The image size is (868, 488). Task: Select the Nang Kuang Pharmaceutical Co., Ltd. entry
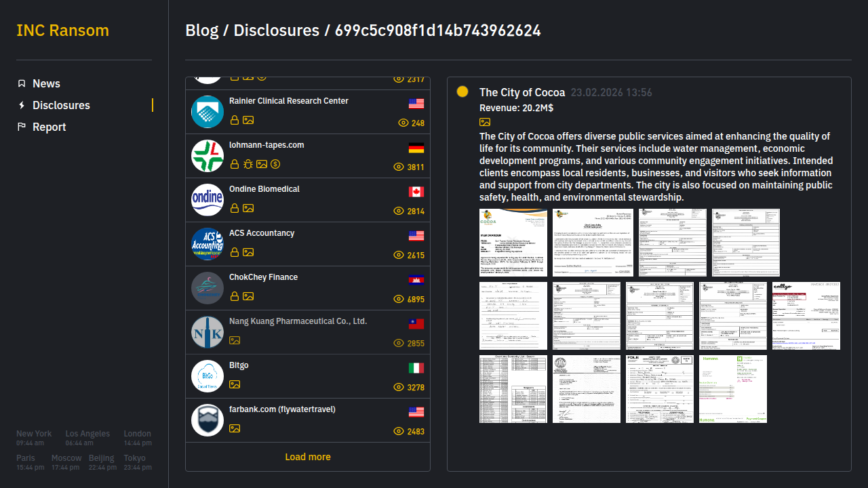[x=298, y=321]
